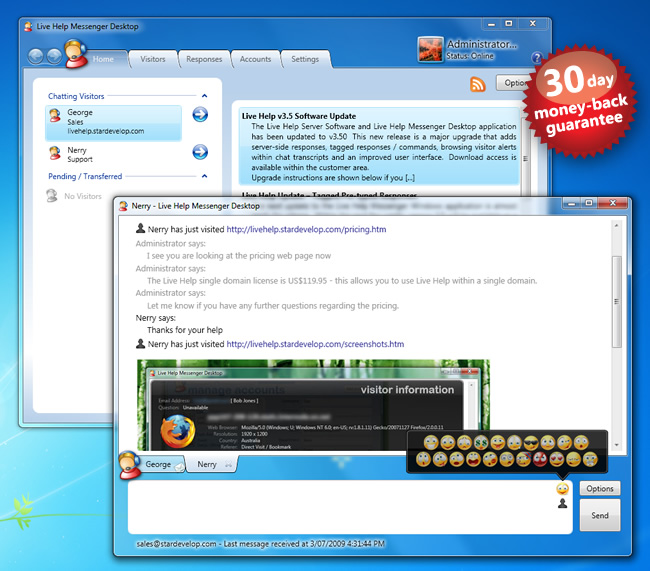Maximize the Nerry chat window
The width and height of the screenshot is (650, 571).
point(589,203)
